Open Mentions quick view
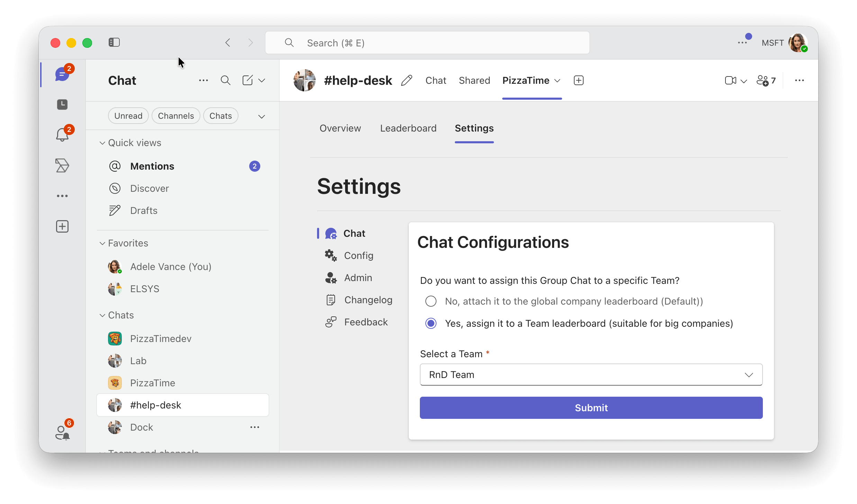Screen dimensions: 857x504 [183, 166]
